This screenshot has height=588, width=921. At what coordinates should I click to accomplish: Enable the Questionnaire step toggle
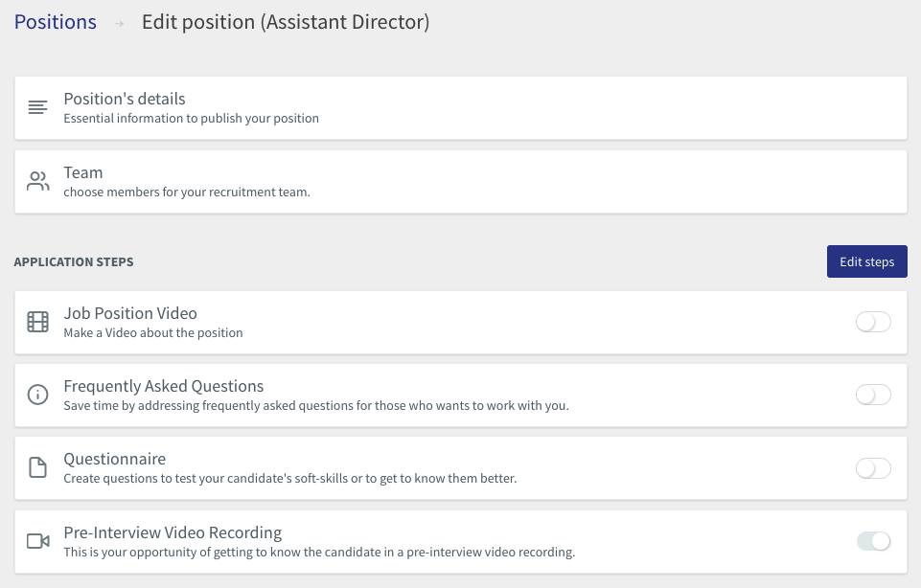(873, 467)
